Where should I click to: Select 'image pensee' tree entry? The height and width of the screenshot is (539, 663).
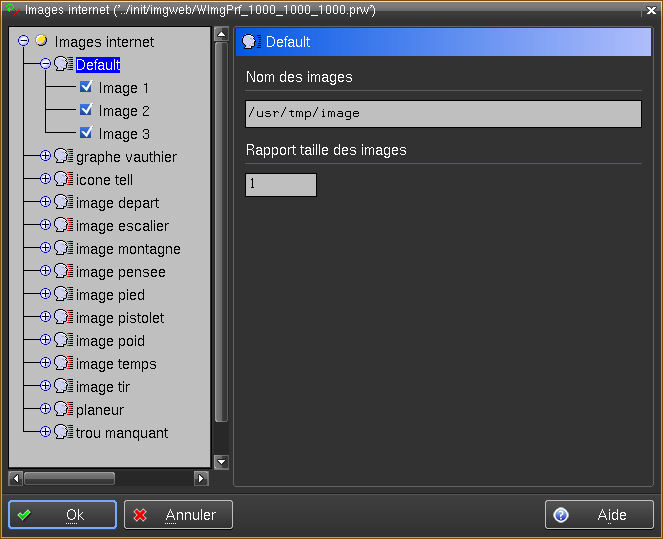tap(120, 272)
